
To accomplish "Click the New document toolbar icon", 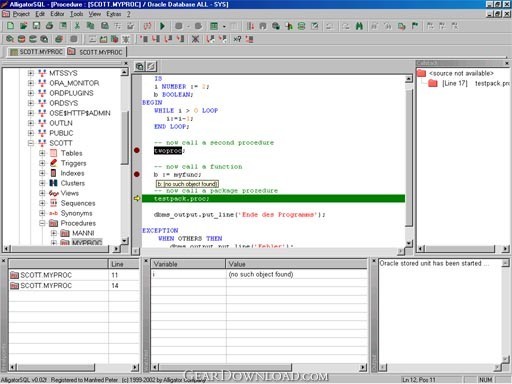I will click(10, 26).
